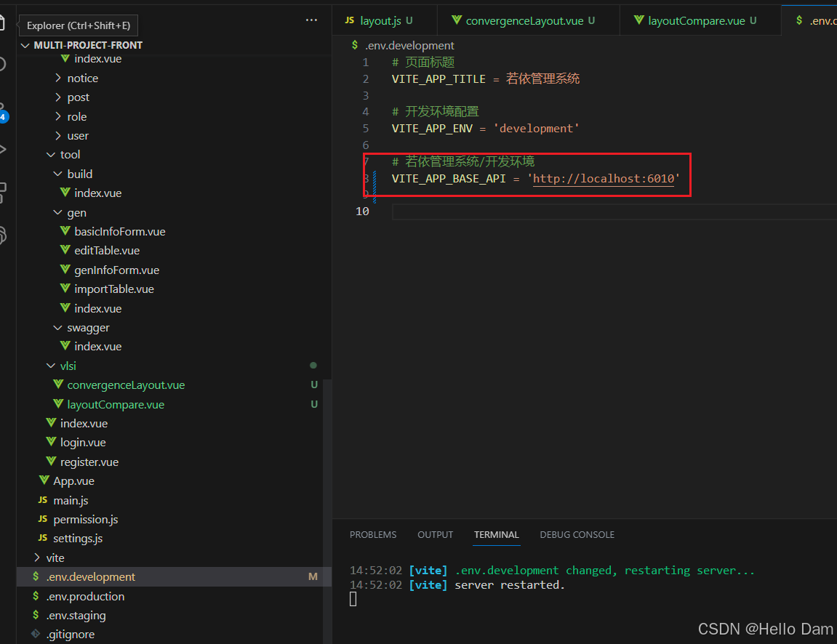Open index.vue under the swagger folder

point(97,347)
